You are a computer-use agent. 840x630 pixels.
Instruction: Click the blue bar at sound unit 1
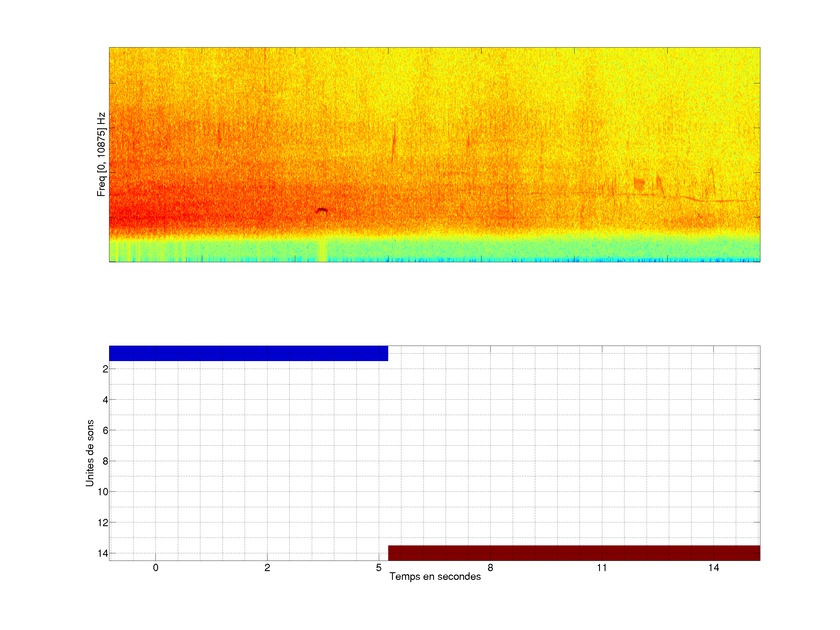pos(249,353)
